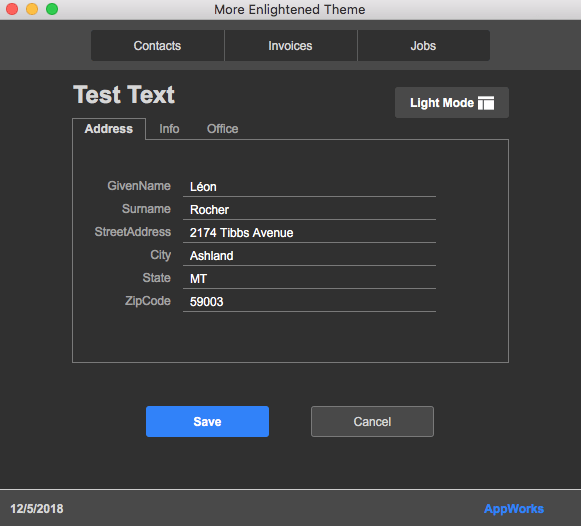Save the contact form
The height and width of the screenshot is (526, 581).
pyautogui.click(x=207, y=421)
